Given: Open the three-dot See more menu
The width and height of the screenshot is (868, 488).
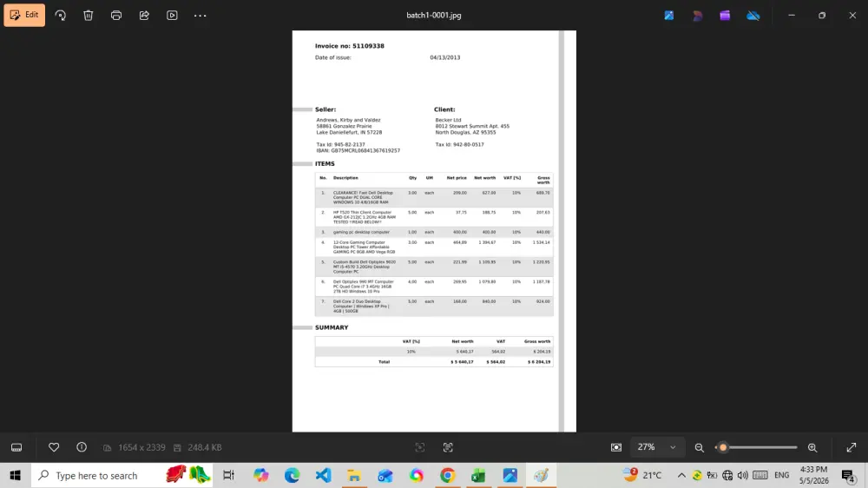Looking at the screenshot, I should coord(200,16).
